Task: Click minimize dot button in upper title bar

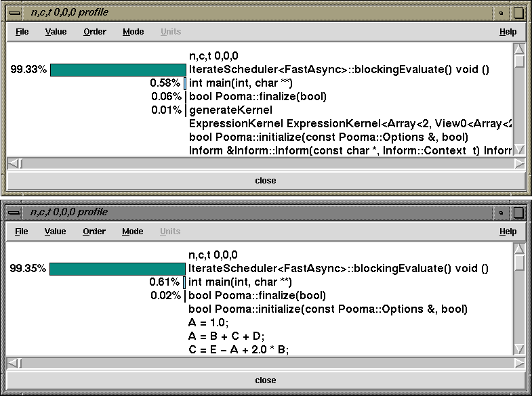Action: click(x=501, y=14)
